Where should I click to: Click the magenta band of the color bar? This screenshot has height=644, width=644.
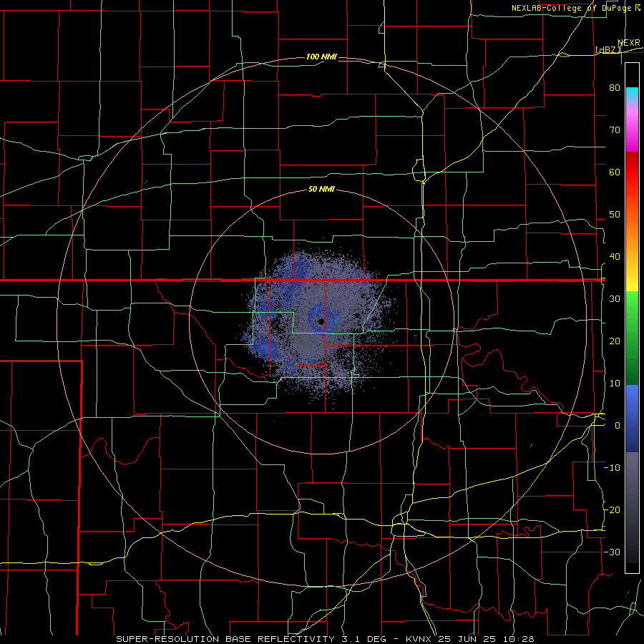pos(632,127)
